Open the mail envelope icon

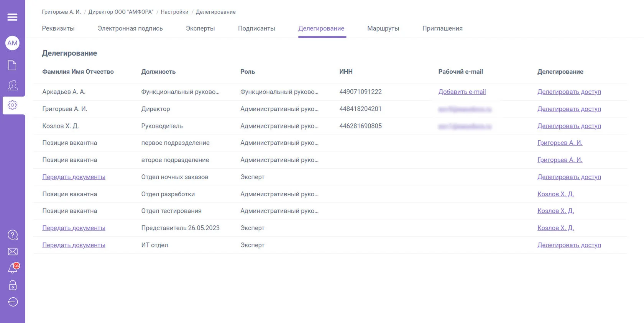pos(12,252)
